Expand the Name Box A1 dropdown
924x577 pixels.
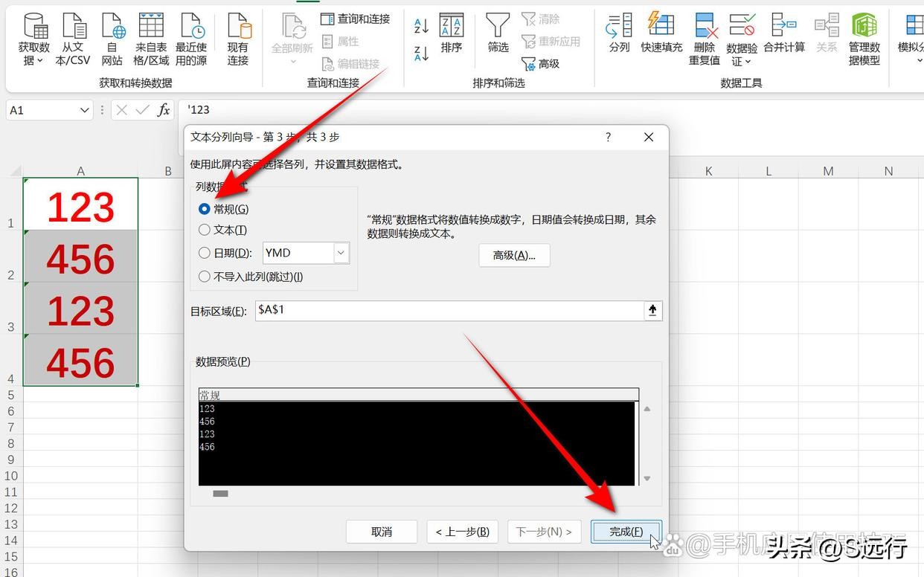pos(85,110)
